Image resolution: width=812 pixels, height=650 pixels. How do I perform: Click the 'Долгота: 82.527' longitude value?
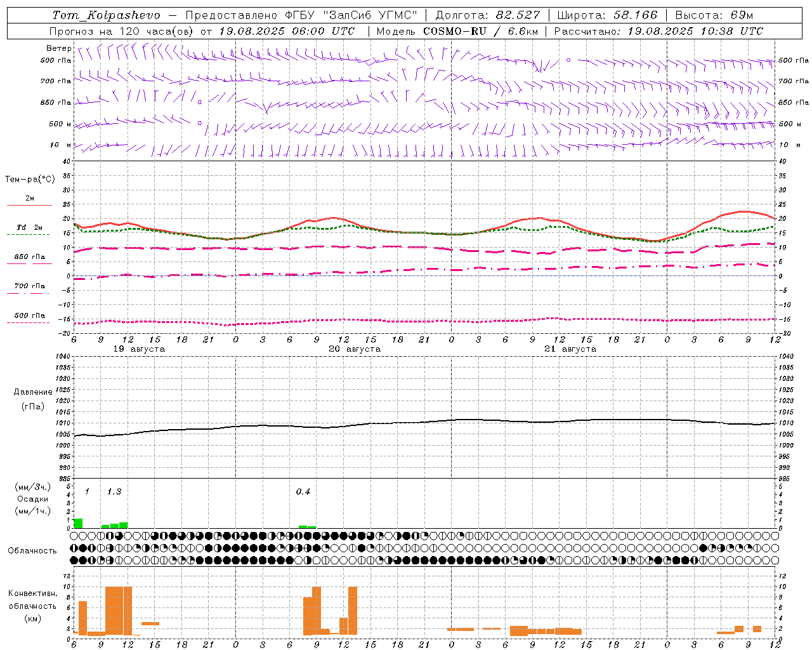488,15
